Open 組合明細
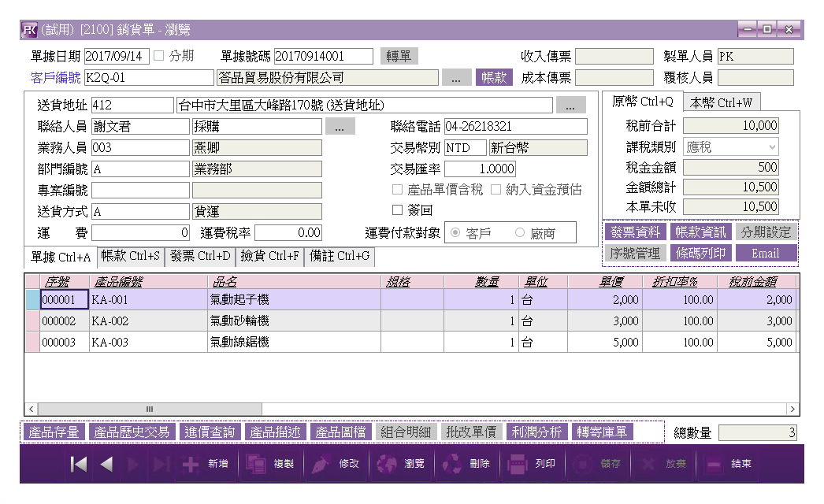 click(406, 432)
